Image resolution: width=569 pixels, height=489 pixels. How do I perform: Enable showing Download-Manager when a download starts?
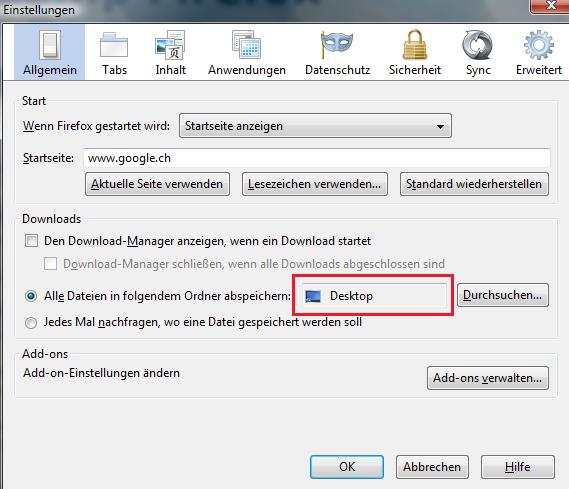tap(31, 241)
